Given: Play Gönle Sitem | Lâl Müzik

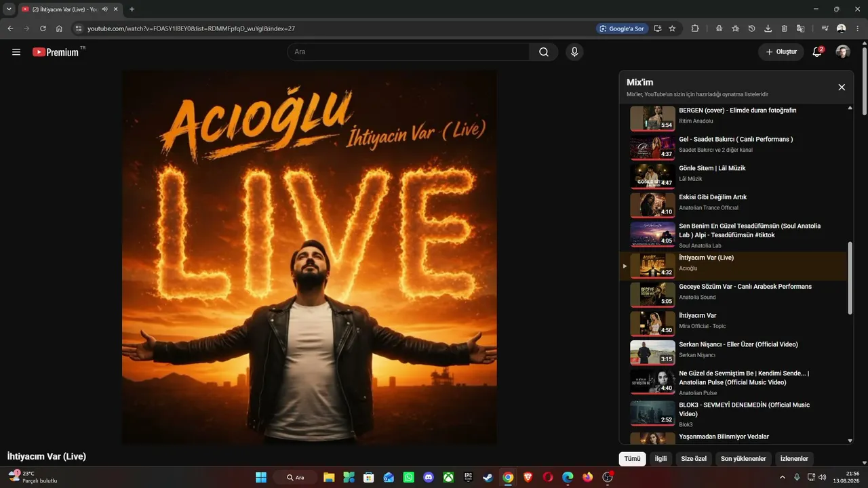Looking at the screenshot, I should (x=733, y=176).
